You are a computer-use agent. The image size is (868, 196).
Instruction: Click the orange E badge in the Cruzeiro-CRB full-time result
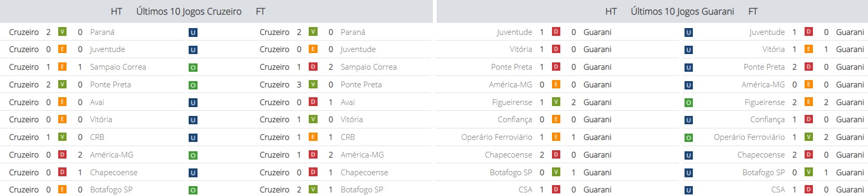(313, 137)
